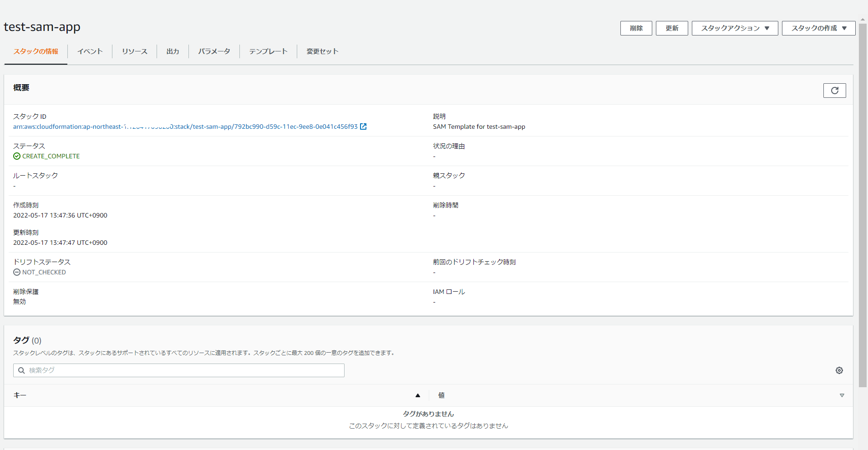The image size is (868, 450).
Task: Click the 更新 button
Action: click(672, 28)
